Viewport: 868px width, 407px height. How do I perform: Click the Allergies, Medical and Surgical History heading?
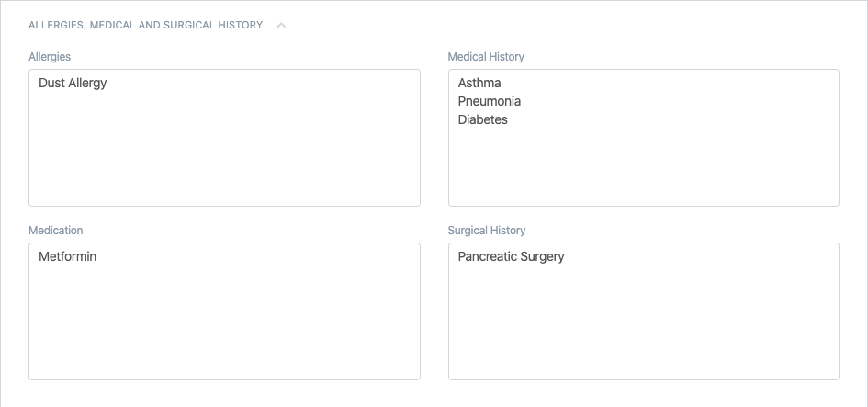pos(145,26)
